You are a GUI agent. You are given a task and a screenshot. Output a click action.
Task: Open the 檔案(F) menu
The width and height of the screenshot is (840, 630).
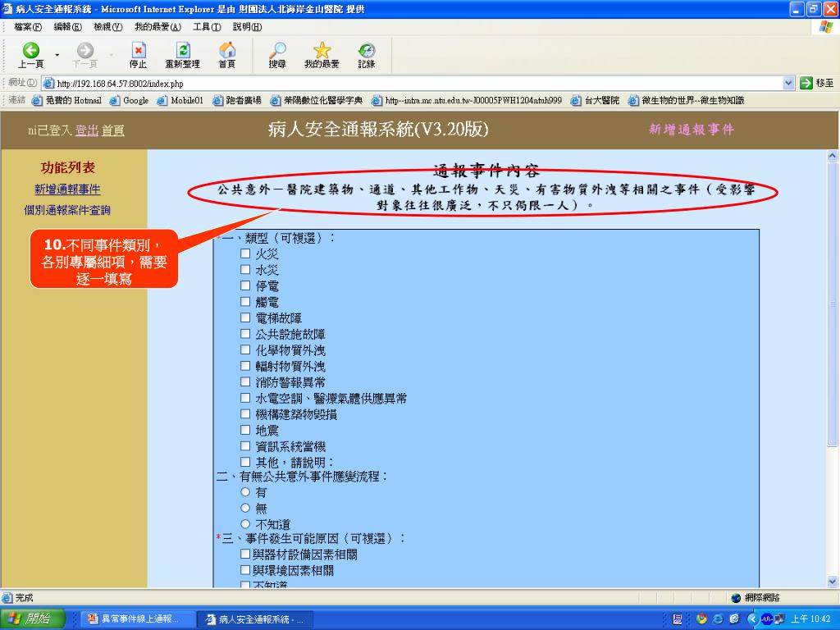pyautogui.click(x=28, y=27)
